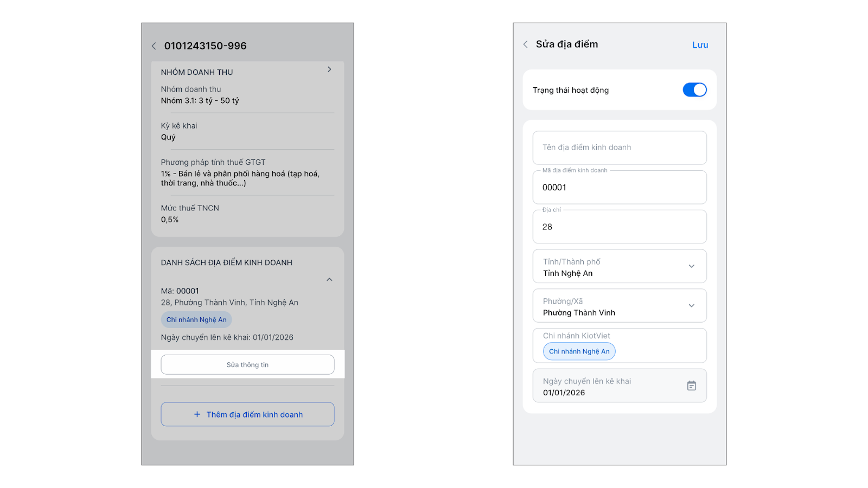Open the Ngày chuyển lên kê khai date field

(608, 386)
